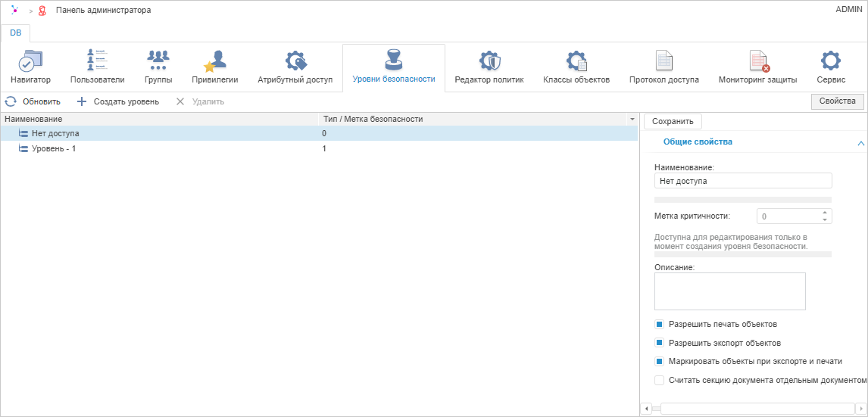Click the ADMIN user label

pyautogui.click(x=848, y=9)
